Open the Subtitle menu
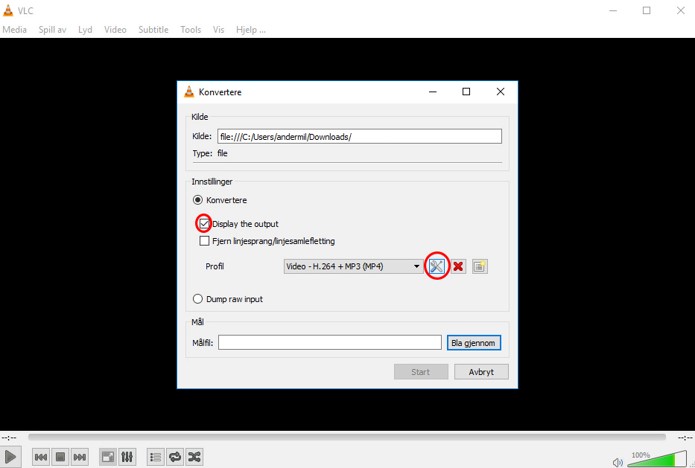This screenshot has height=468, width=695. pos(153,30)
